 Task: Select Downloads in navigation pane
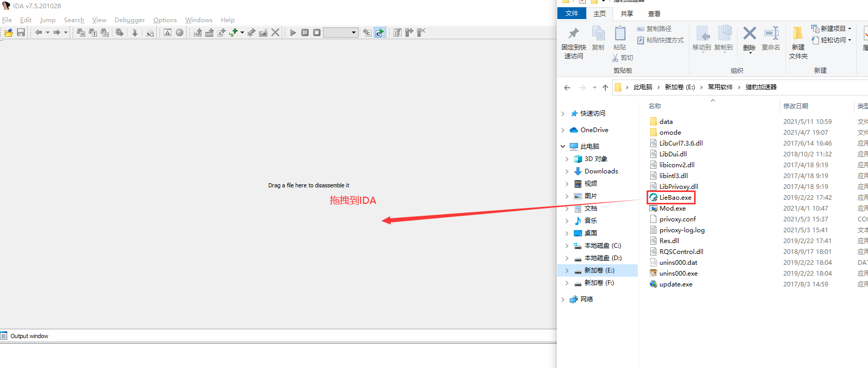point(601,171)
